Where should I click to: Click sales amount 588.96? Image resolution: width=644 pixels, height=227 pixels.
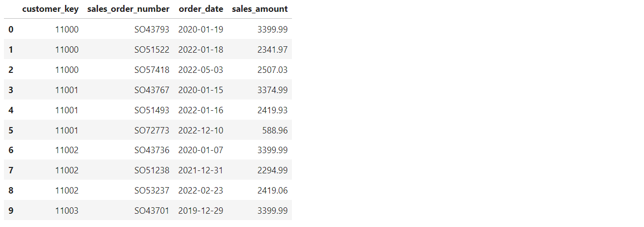(x=276, y=130)
